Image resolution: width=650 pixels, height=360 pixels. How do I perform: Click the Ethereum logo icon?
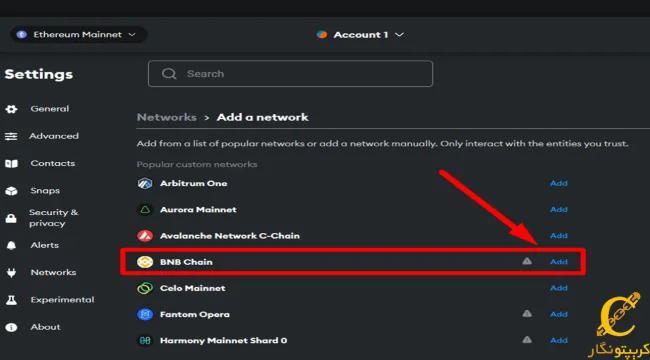coord(22,35)
